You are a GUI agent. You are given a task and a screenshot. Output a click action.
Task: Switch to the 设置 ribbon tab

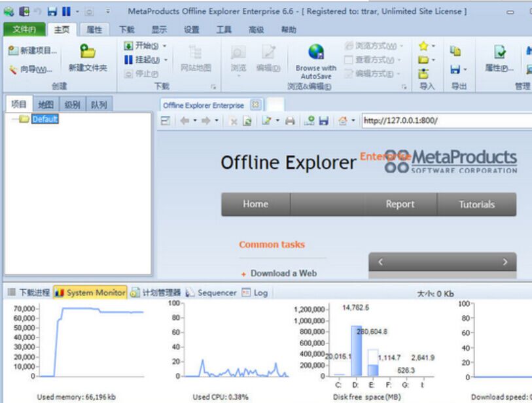coord(192,30)
